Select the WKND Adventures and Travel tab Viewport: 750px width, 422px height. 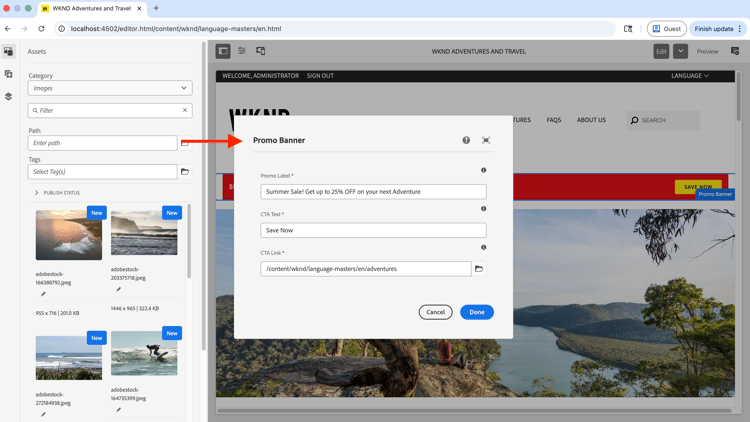(92, 8)
